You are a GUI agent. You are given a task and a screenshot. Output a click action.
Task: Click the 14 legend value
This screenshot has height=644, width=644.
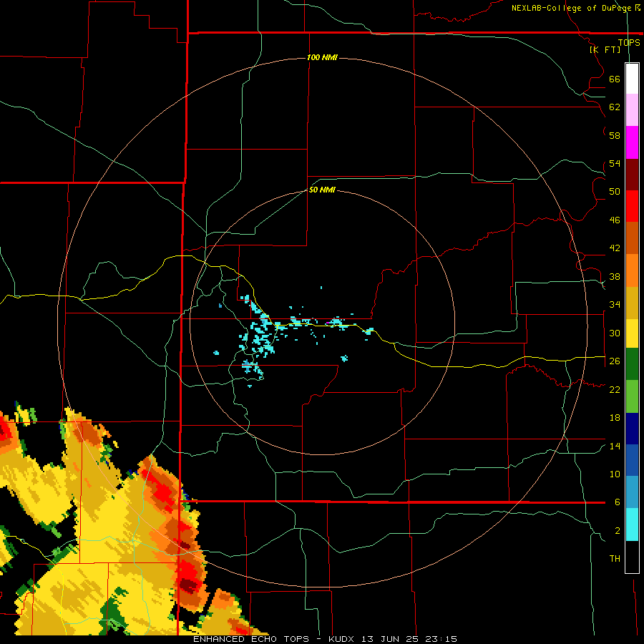click(x=615, y=446)
